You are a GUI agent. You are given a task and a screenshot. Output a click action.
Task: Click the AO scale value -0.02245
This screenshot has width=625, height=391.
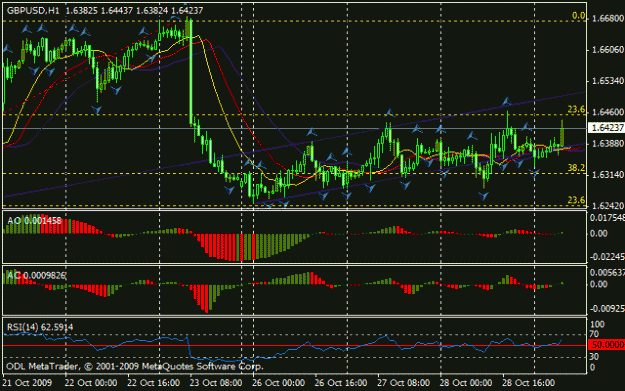point(607,257)
